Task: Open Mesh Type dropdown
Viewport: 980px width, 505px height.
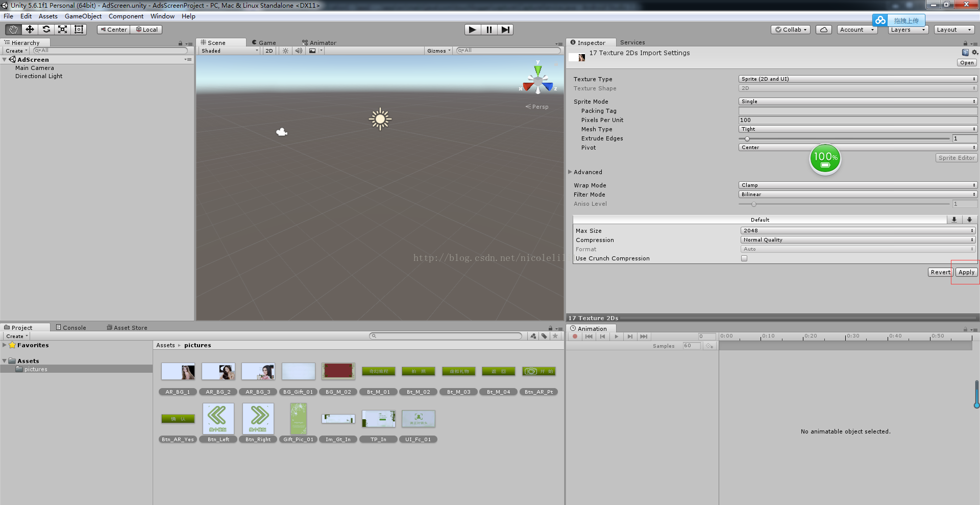Action: [857, 129]
